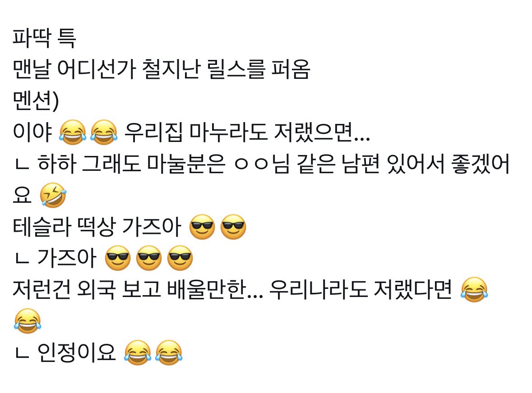The image size is (532, 393).
Task: Click the laughing emoji right after 저랬다면
Action: point(474,290)
